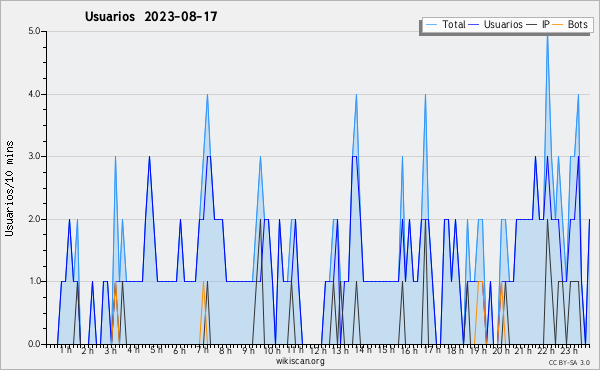Click the 5 h x-axis label
Viewport: 600px width, 370px height.
click(156, 350)
